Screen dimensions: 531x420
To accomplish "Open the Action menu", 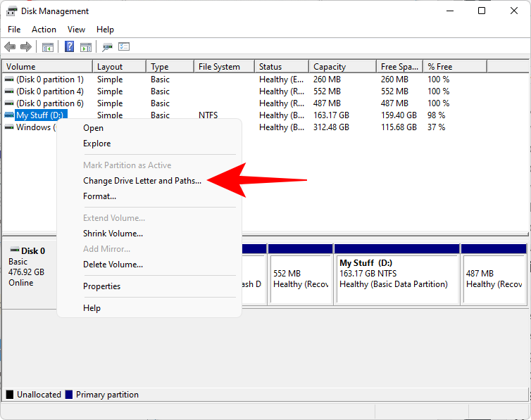I will [44, 30].
